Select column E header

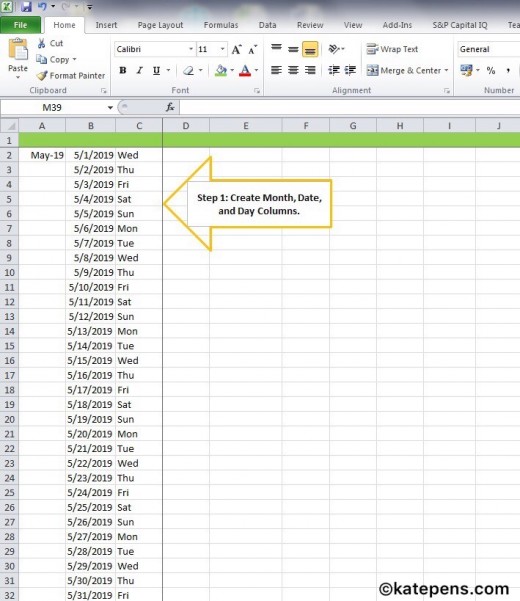(246, 126)
